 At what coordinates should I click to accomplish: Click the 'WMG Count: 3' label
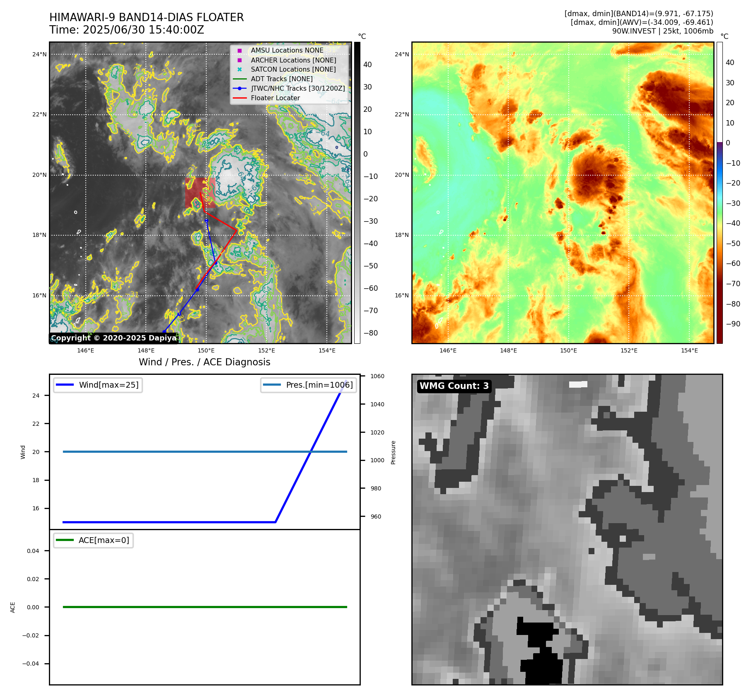(454, 386)
